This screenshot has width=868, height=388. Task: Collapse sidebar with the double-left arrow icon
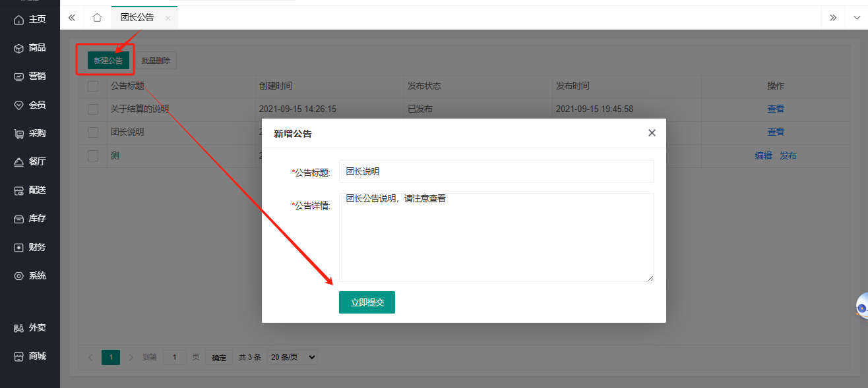coord(72,18)
